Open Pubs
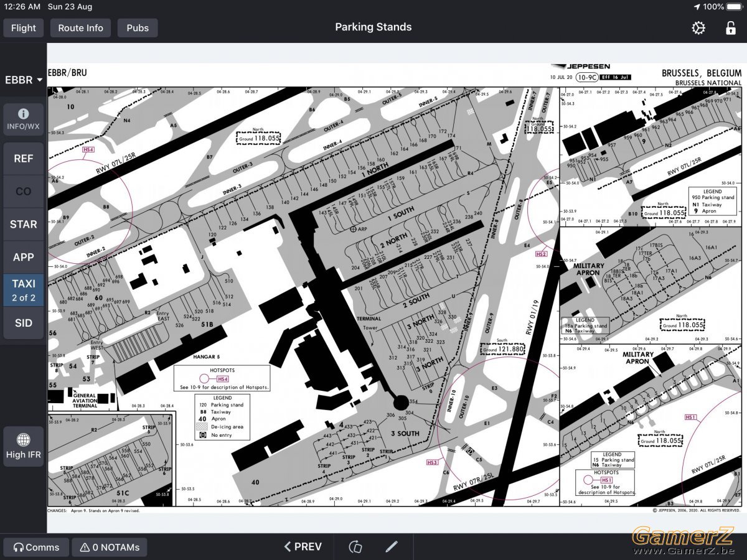747x560 pixels. (138, 28)
